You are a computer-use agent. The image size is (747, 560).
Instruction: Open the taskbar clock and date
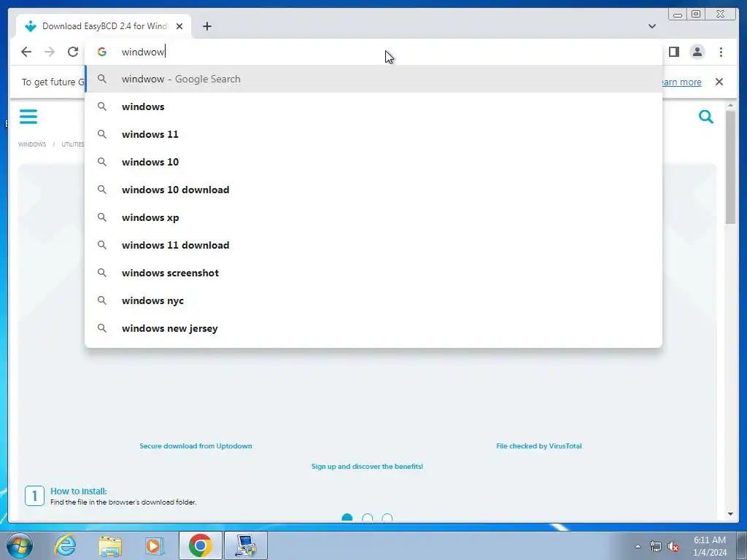pyautogui.click(x=710, y=546)
